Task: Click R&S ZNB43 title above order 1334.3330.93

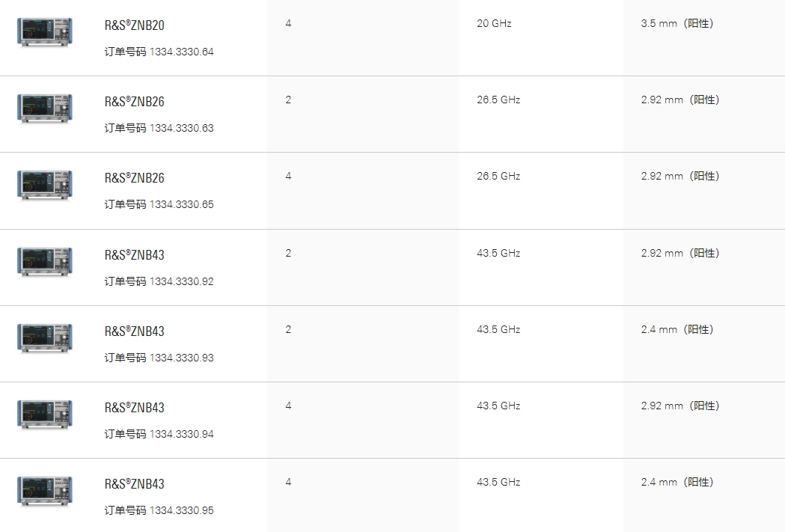Action: coord(134,331)
